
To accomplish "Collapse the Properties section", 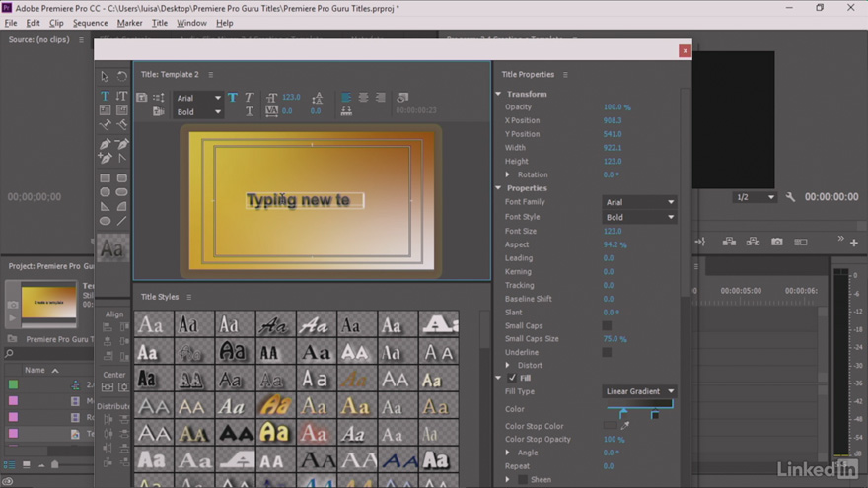I will [498, 188].
